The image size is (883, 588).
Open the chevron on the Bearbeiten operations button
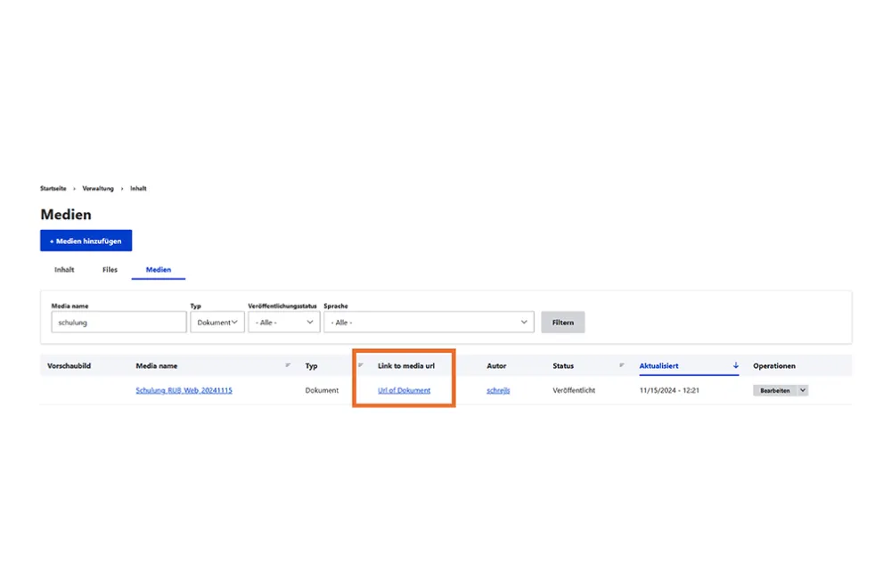pos(801,390)
